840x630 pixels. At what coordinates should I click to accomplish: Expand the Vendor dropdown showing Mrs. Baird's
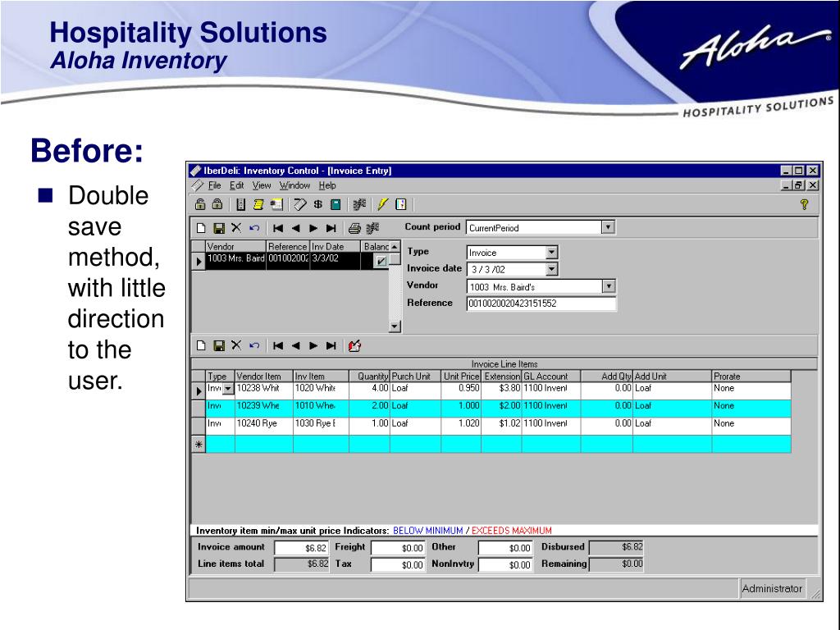coord(608,286)
